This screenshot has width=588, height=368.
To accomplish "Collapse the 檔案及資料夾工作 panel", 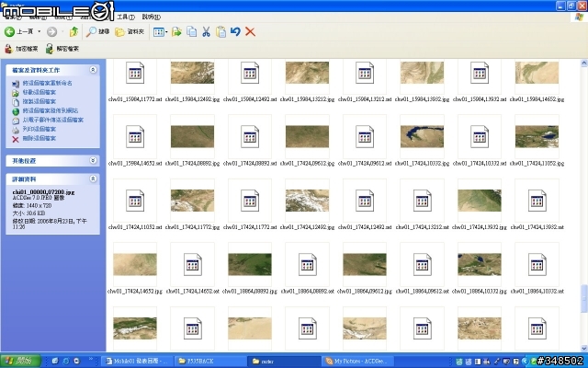I will click(93, 70).
